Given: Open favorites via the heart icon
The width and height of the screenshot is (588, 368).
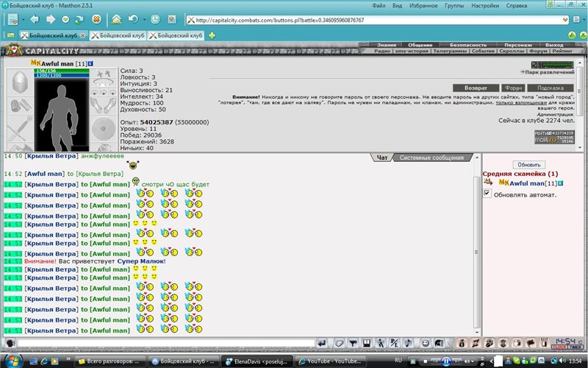Looking at the screenshot, I should point(65,19).
